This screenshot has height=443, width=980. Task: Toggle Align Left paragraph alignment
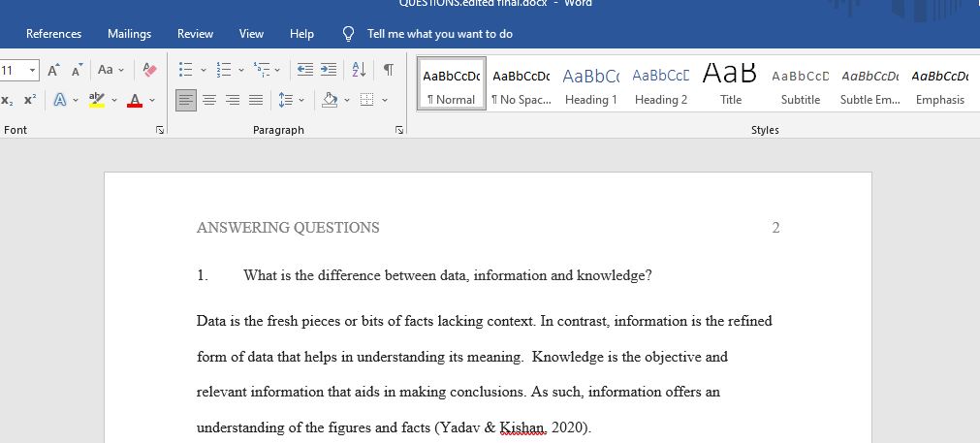coord(185,100)
